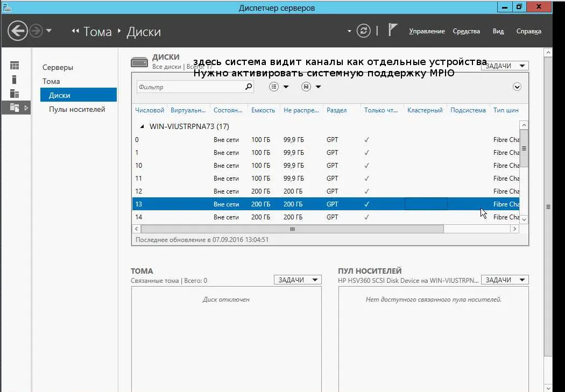565x392 pixels.
Task: Click the disk list scroll up arrow
Action: point(524,125)
